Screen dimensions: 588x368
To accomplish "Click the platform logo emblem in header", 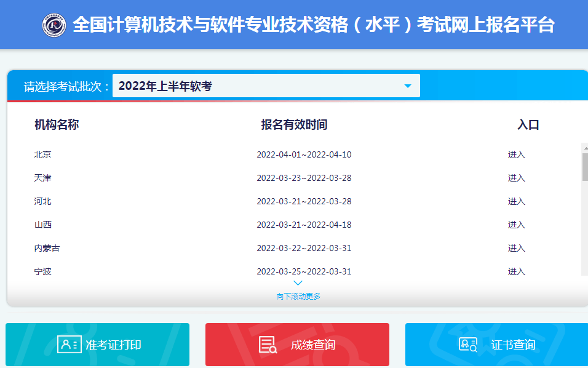I will click(54, 25).
